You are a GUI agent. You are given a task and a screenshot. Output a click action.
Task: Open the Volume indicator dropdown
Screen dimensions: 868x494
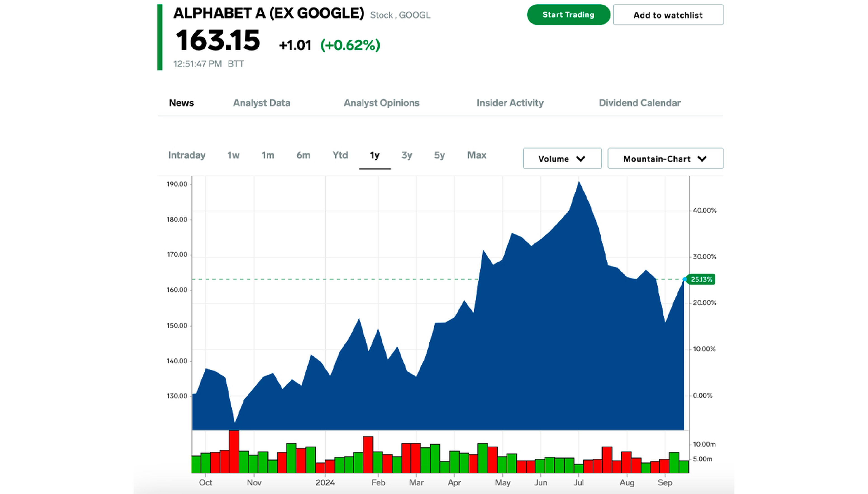562,158
